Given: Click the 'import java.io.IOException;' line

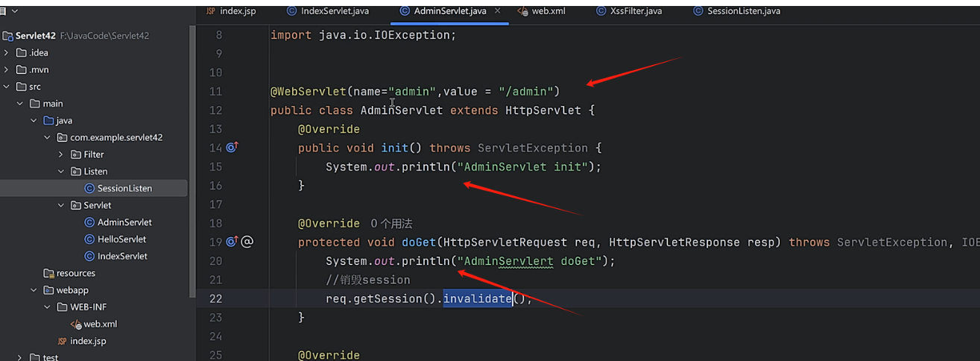Looking at the screenshot, I should coord(363,35).
